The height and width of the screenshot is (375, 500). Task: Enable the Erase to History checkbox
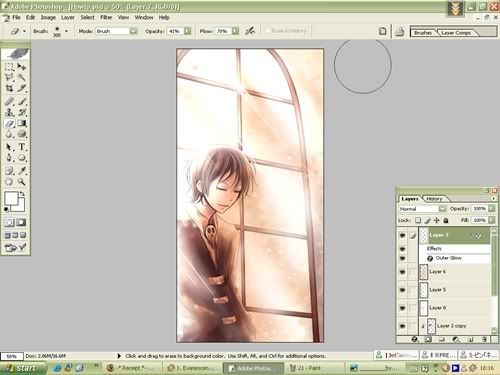(268, 31)
